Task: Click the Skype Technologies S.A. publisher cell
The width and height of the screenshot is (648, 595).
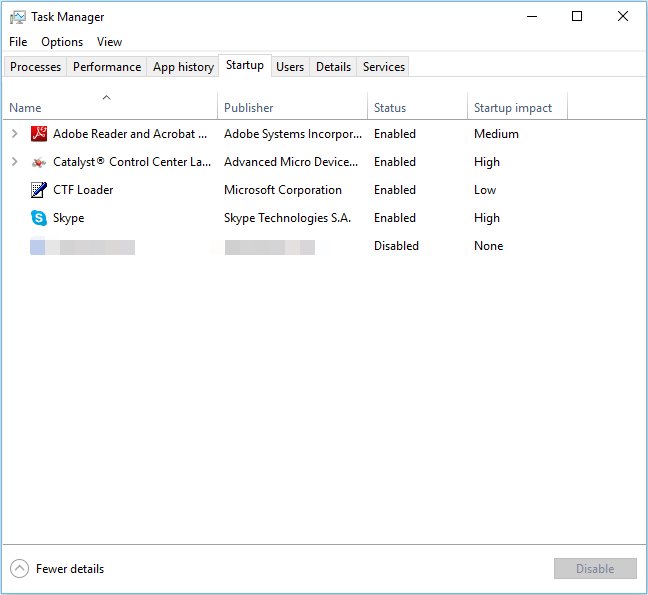Action: coord(288,218)
